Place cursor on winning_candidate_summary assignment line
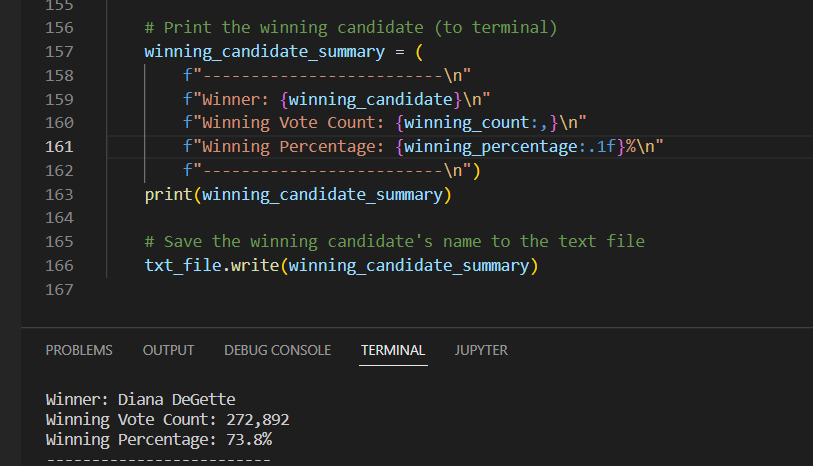Screen dimensions: 814x466 coord(284,51)
